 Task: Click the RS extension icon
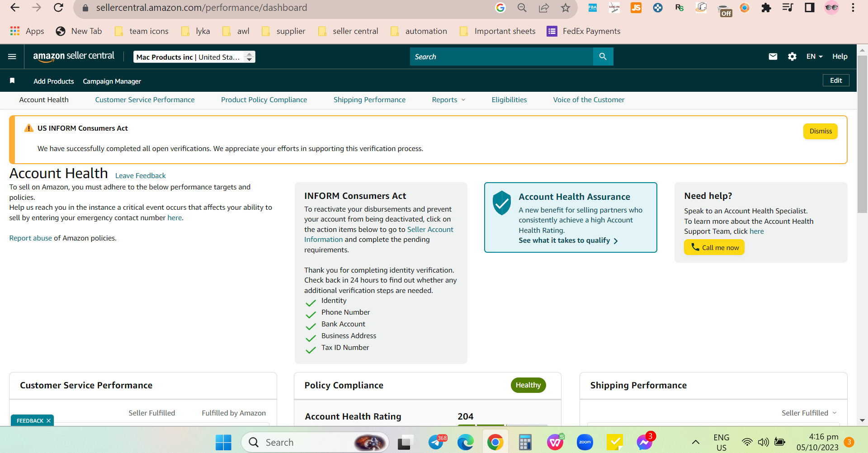[679, 8]
